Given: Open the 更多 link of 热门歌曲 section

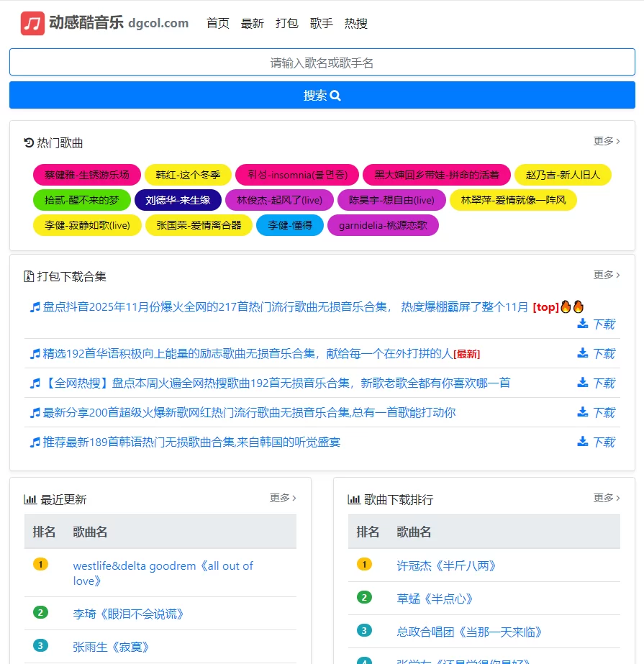Looking at the screenshot, I should coord(603,142).
